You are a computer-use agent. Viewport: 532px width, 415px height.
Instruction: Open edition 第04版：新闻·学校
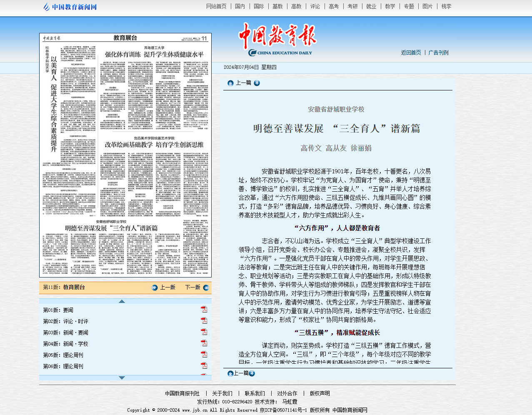pyautogui.click(x=66, y=344)
